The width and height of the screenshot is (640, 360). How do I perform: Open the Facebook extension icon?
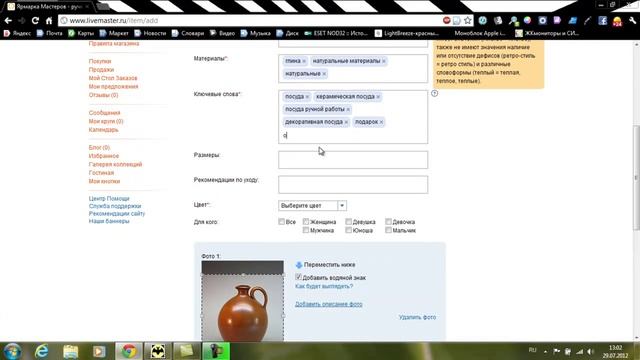click(602, 20)
